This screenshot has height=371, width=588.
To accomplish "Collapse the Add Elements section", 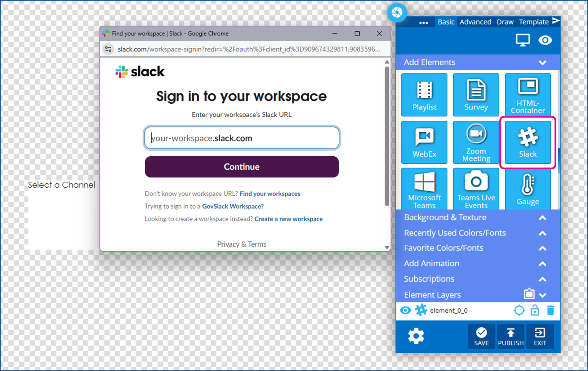I will [x=542, y=63].
